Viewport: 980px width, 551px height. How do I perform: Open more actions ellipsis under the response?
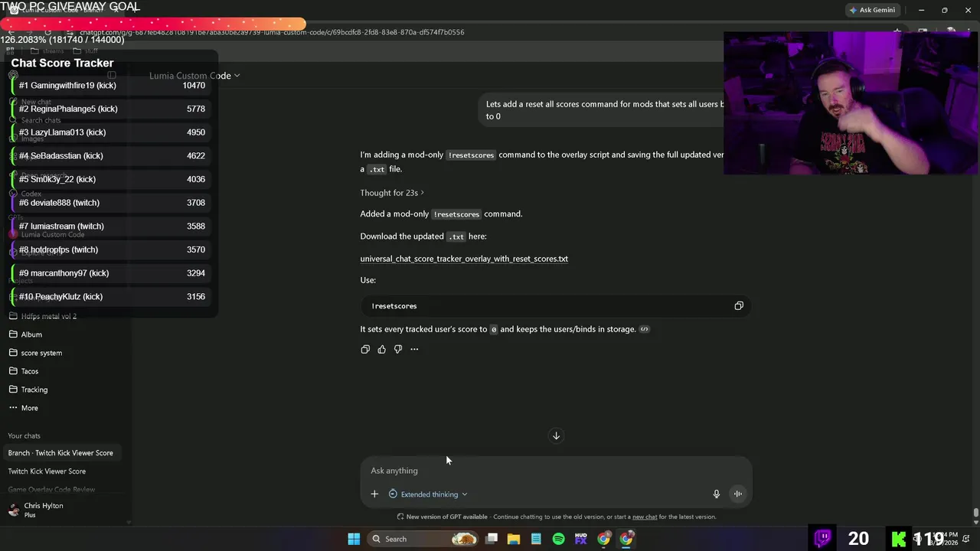tap(414, 349)
